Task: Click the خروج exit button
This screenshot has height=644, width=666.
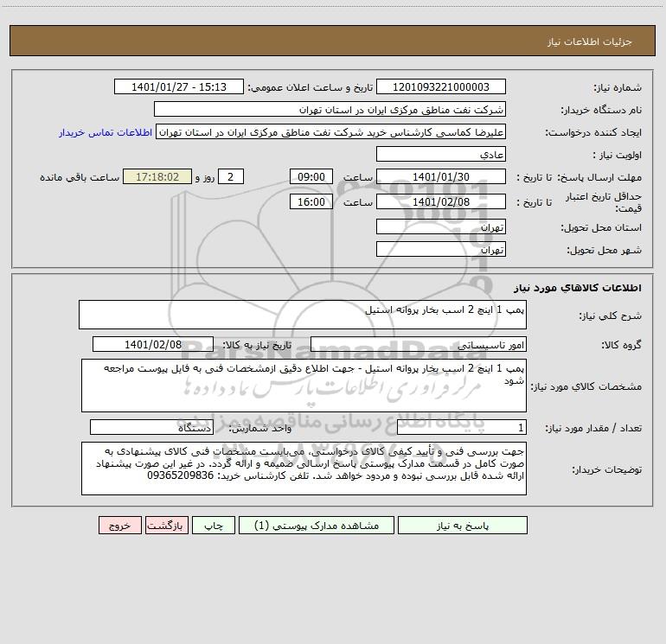Action: pyautogui.click(x=119, y=525)
